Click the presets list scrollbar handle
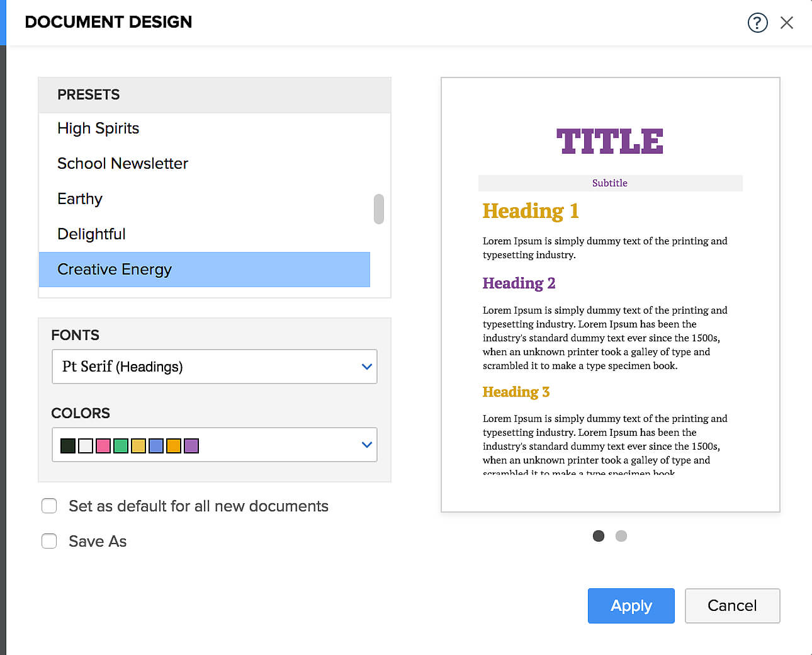The image size is (812, 655). (378, 209)
